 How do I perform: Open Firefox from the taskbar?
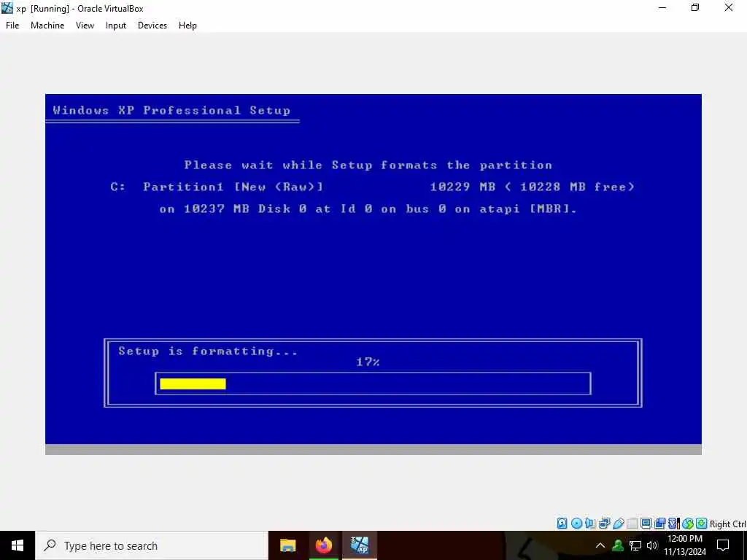pyautogui.click(x=324, y=545)
